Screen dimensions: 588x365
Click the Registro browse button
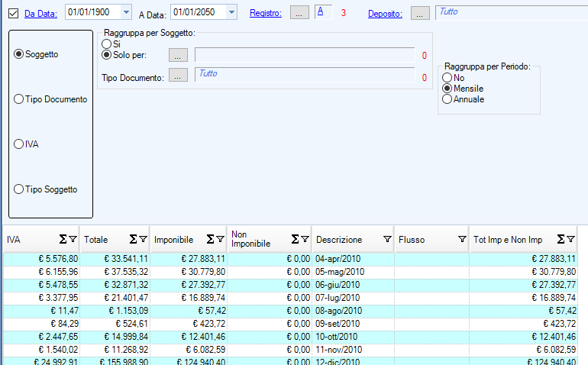[301, 12]
